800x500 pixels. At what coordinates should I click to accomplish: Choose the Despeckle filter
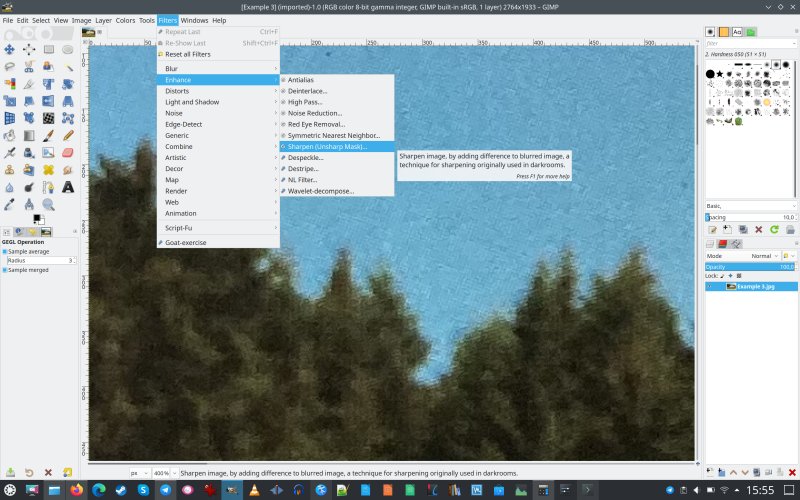[x=337, y=158]
